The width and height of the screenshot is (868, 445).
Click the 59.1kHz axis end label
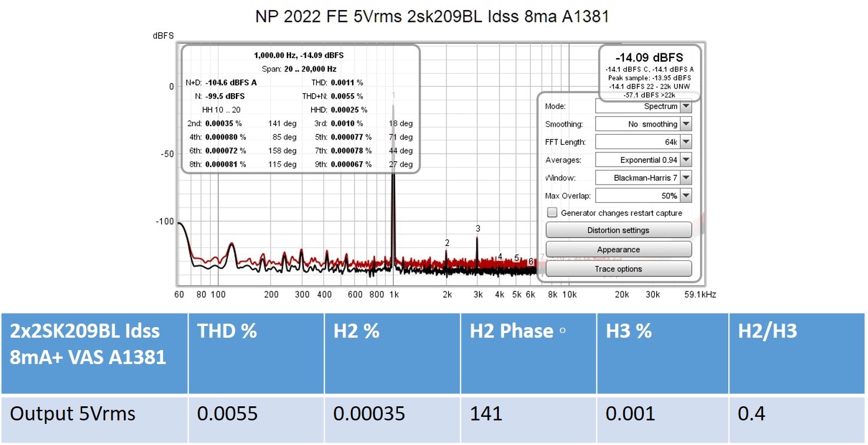pos(700,294)
